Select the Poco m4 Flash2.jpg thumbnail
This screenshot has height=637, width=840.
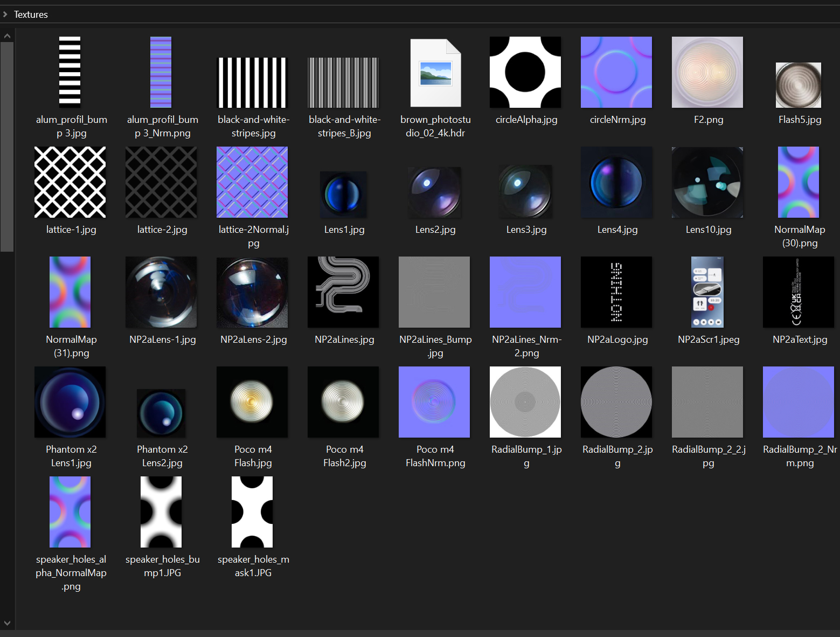click(343, 402)
